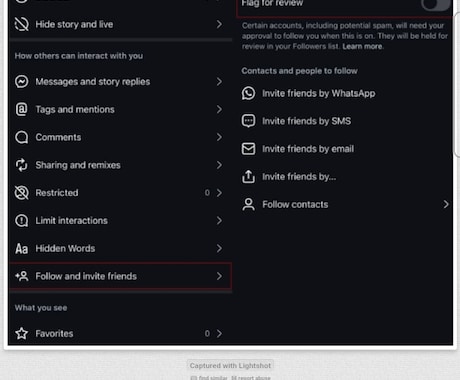
Task: Select Follow and invite friends menu item
Action: tap(121, 276)
